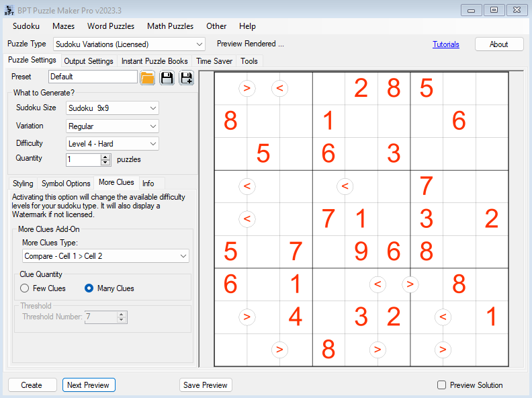Click the save preset as new icon
This screenshot has width=532, height=398.
coord(186,77)
